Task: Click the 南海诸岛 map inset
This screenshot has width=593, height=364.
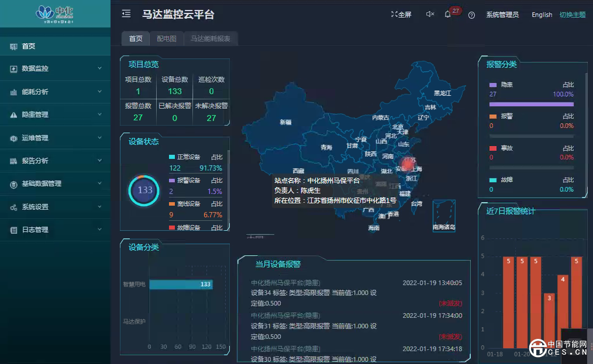Action: click(444, 216)
